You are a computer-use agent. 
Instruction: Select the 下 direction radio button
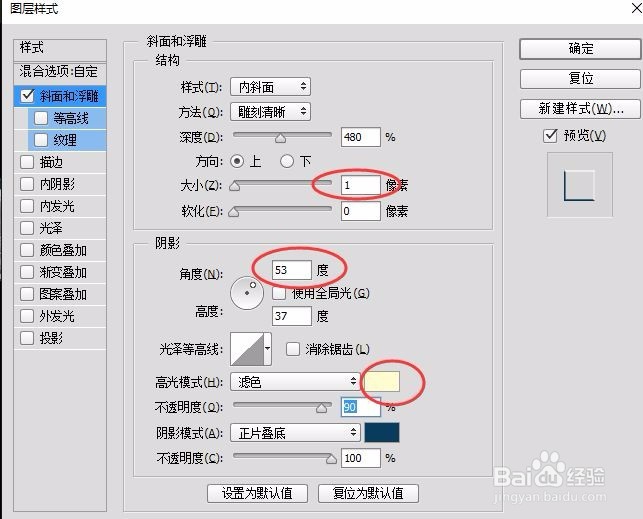tap(287, 161)
